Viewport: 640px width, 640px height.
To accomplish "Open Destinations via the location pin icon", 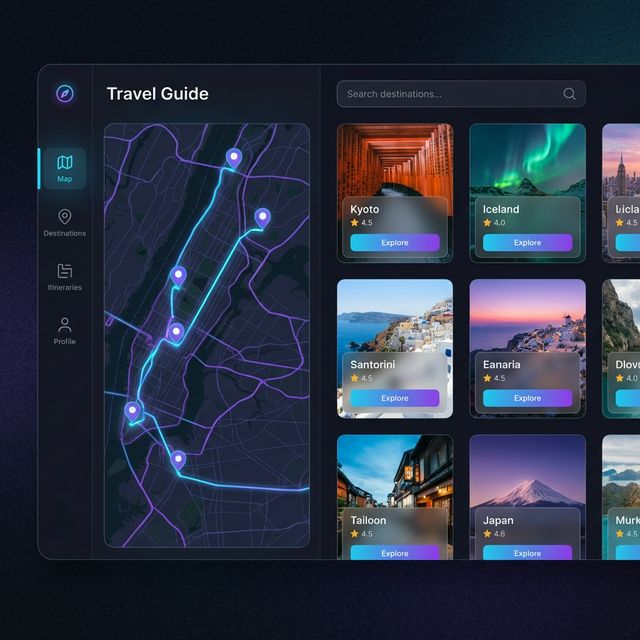I will tap(64, 217).
